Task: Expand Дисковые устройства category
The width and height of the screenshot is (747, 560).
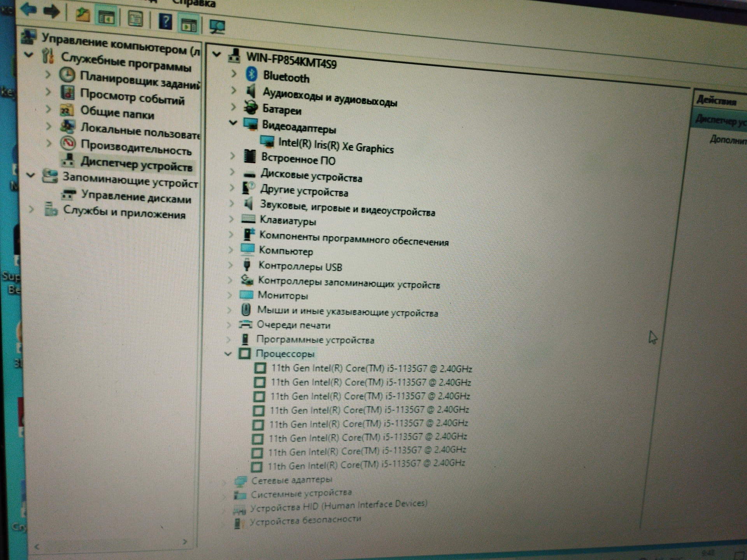Action: (x=232, y=171)
